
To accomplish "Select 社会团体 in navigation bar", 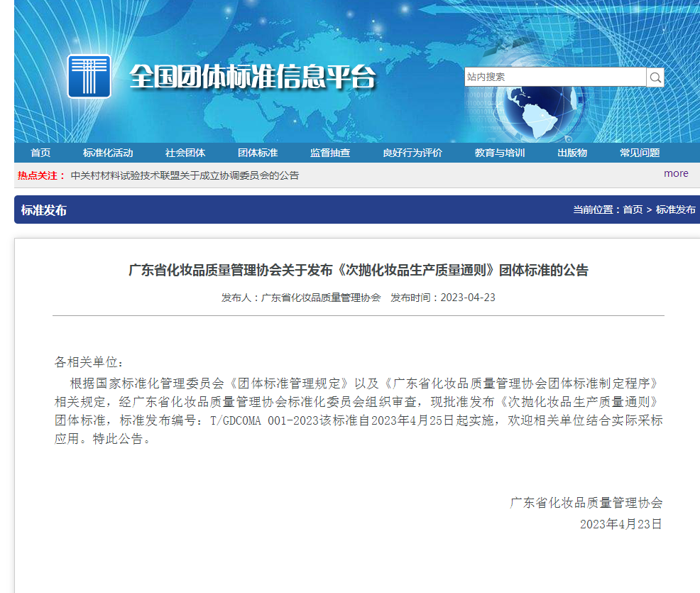I will (185, 153).
